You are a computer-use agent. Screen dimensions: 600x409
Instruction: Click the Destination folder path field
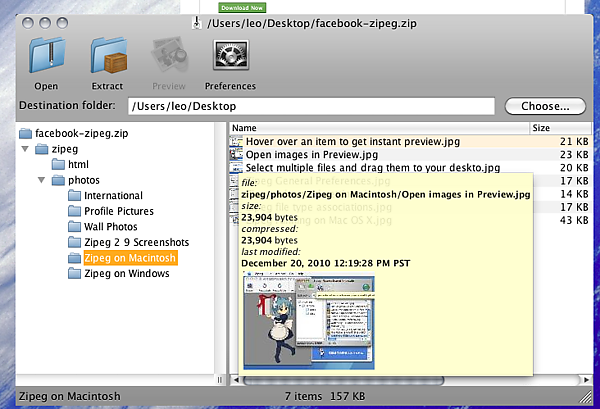point(310,106)
